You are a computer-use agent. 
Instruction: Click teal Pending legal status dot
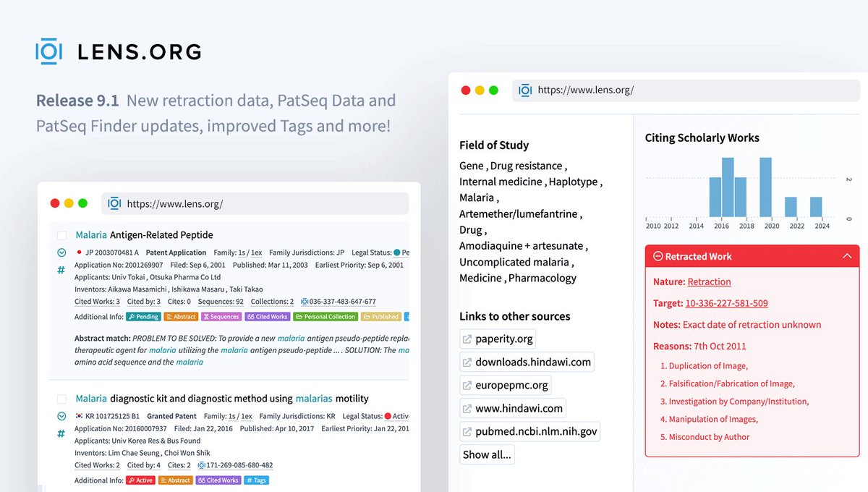pyautogui.click(x=397, y=253)
